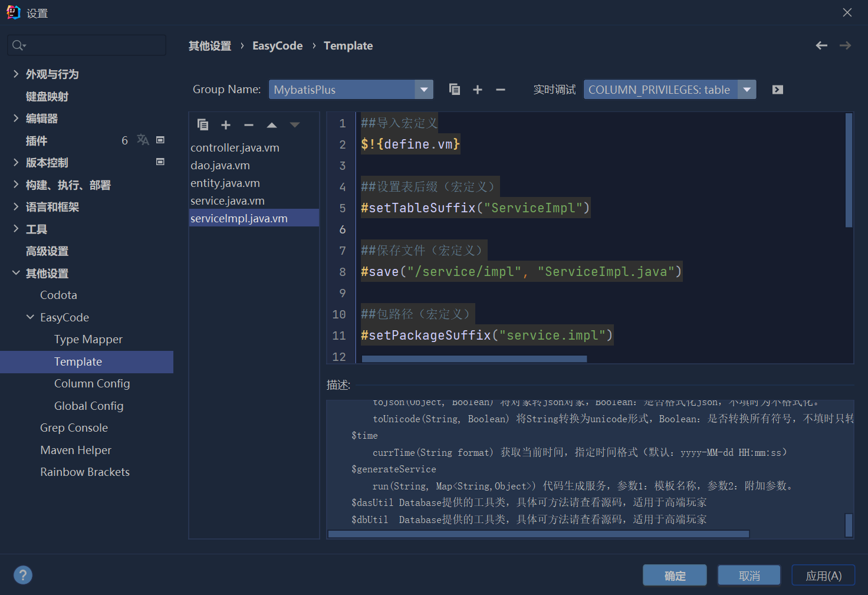Copy the selected template file
868x595 pixels.
(203, 124)
